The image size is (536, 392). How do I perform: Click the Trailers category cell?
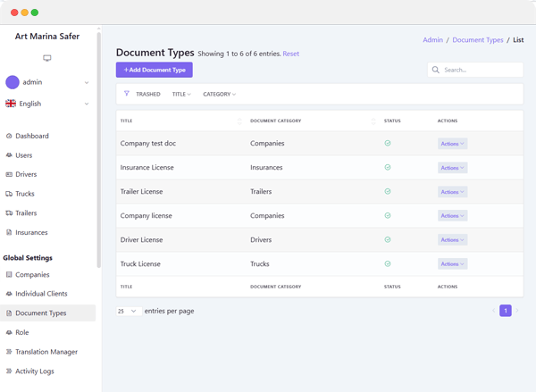(x=261, y=191)
